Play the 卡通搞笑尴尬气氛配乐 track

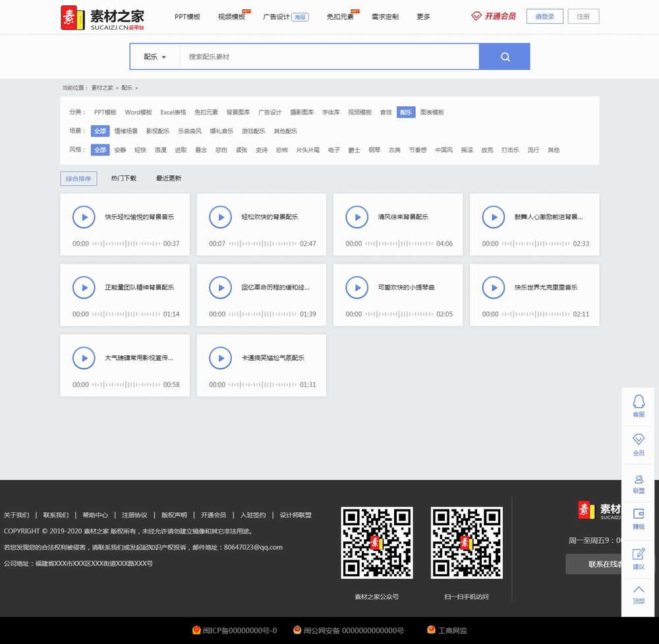point(220,358)
